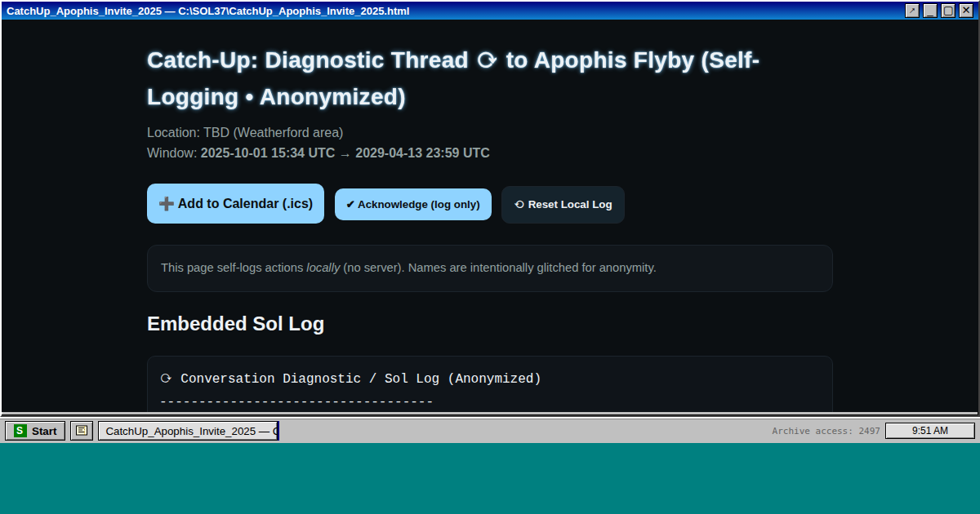The image size is (980, 514).
Task: Click the empty teal desktop area
Action: [x=490, y=480]
